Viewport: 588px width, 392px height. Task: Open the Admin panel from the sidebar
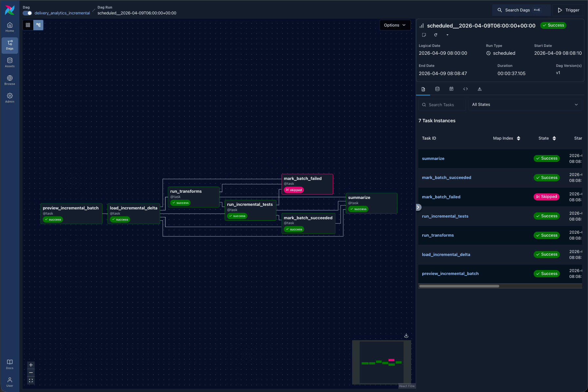(x=9, y=97)
